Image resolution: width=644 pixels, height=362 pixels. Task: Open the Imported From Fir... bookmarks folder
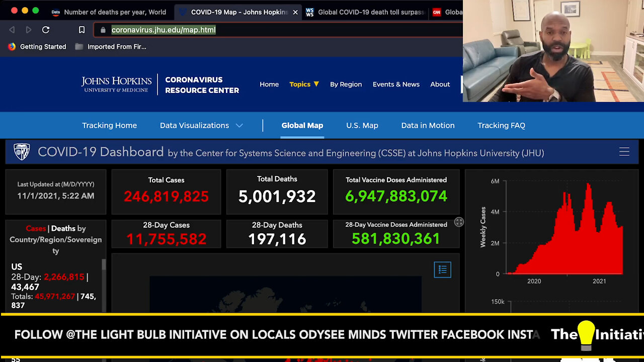111,46
